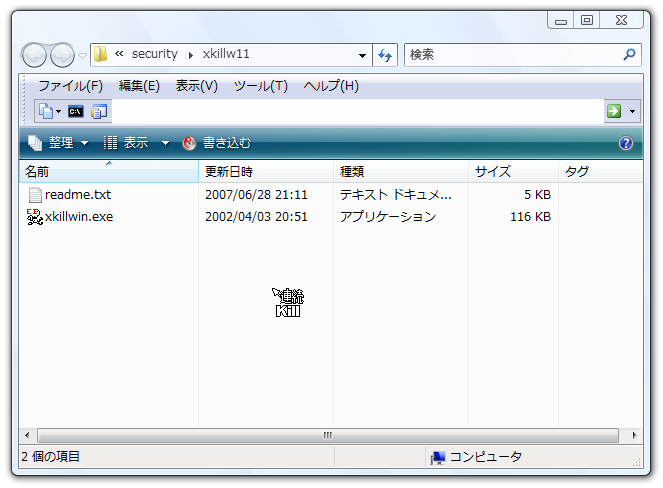Open help with the blue question mark

[626, 143]
